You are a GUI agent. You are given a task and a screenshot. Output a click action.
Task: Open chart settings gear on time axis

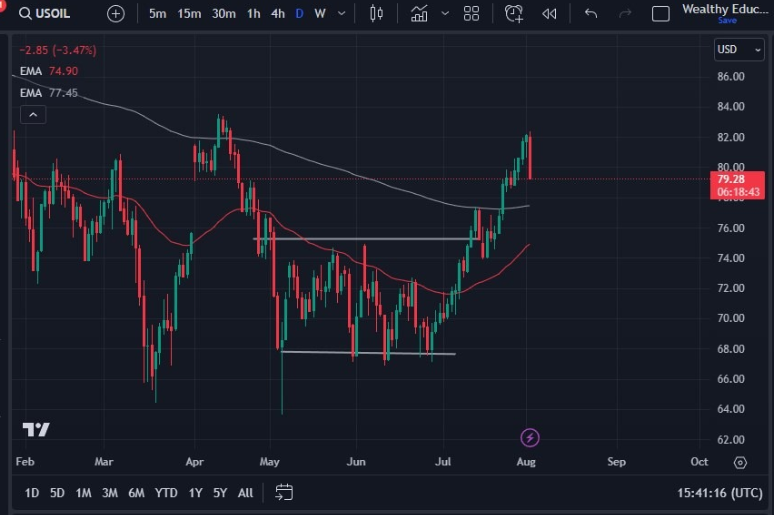click(740, 462)
